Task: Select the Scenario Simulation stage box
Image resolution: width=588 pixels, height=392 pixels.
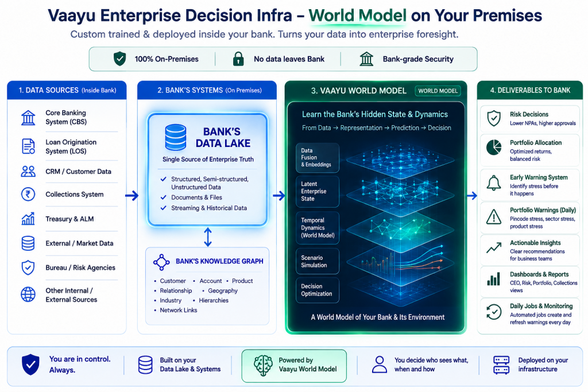Action: click(x=317, y=261)
